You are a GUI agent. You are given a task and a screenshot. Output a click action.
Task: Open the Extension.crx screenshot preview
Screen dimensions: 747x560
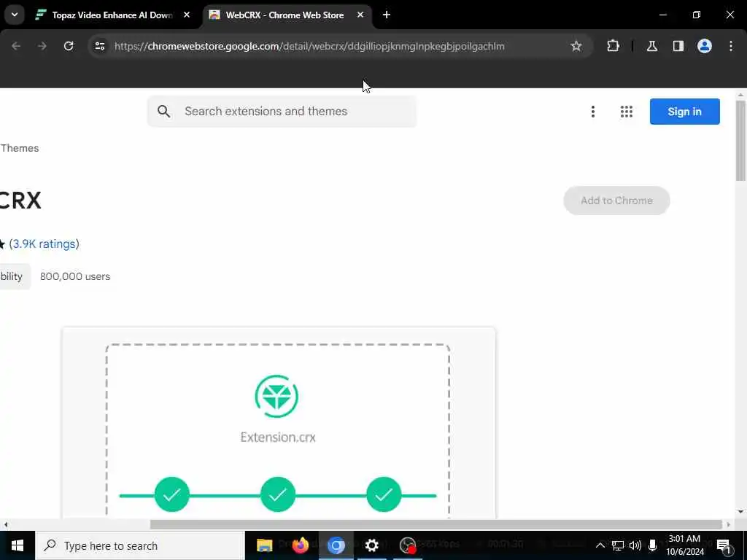[x=278, y=423]
